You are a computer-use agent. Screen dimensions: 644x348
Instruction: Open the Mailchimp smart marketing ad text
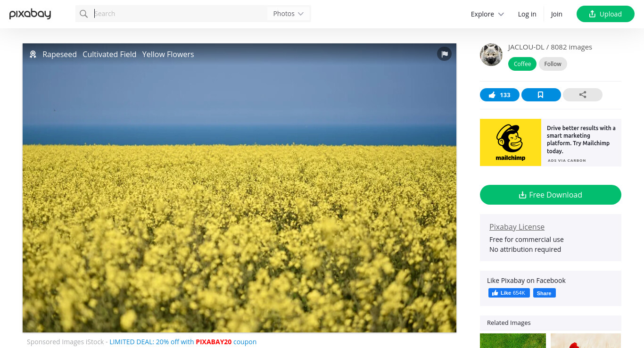(x=581, y=140)
